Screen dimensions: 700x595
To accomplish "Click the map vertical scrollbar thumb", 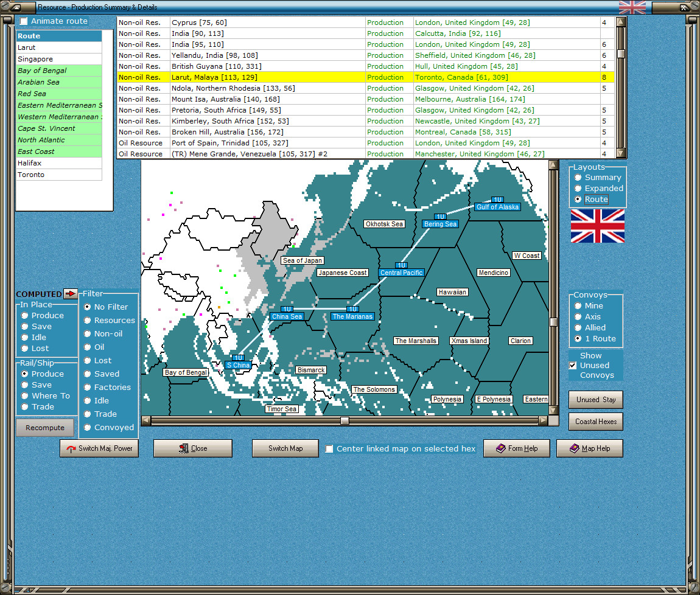I will [553, 322].
